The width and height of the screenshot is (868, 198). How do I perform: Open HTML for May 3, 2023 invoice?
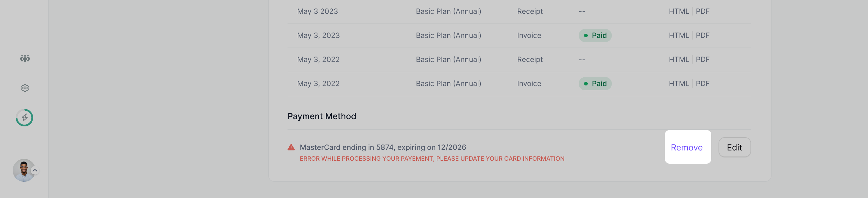(679, 35)
